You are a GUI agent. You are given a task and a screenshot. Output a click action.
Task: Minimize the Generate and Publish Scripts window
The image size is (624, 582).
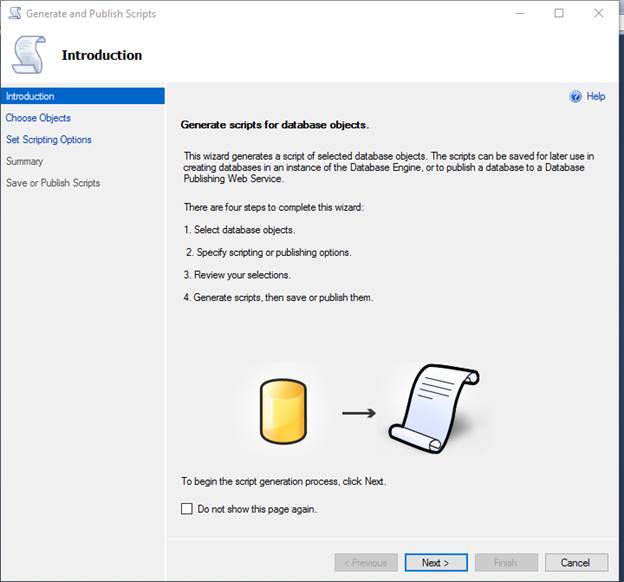pos(520,13)
